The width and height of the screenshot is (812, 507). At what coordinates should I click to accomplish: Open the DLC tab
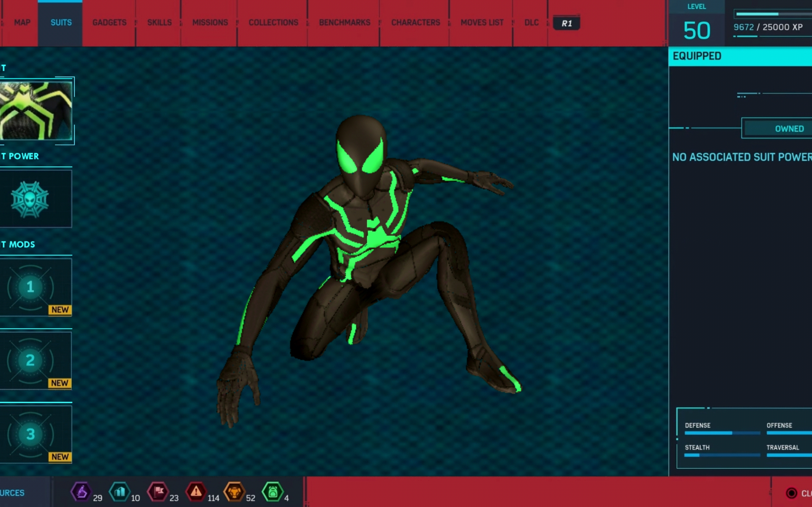click(x=531, y=22)
